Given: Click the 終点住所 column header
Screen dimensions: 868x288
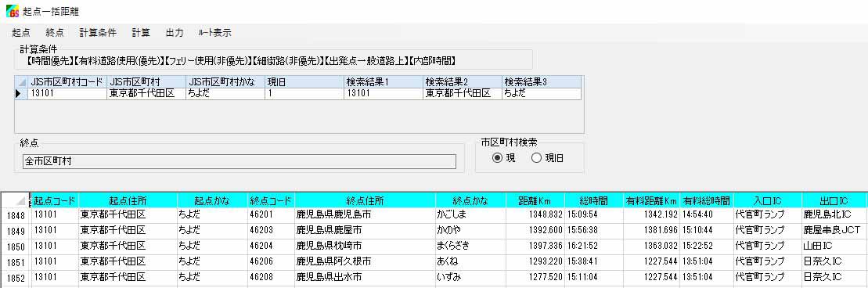Looking at the screenshot, I should click(365, 200).
